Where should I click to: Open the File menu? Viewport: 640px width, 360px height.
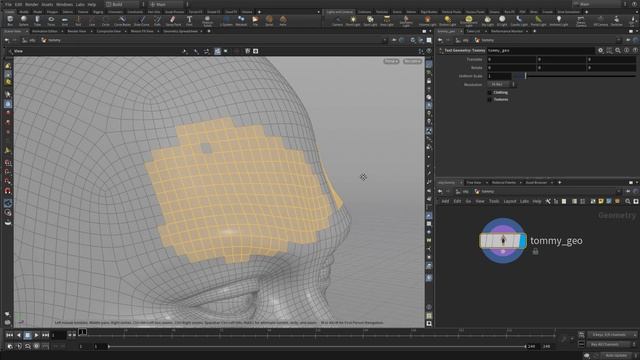click(x=8, y=4)
